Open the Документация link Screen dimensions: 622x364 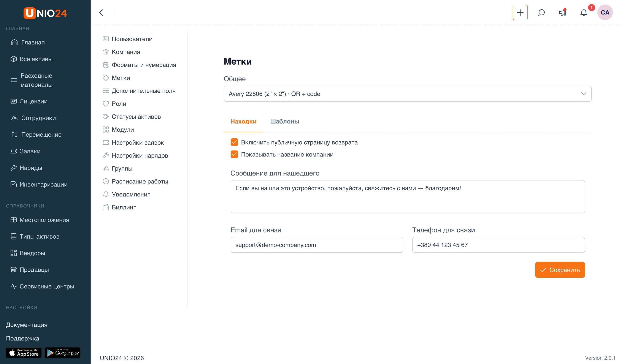pos(27,325)
